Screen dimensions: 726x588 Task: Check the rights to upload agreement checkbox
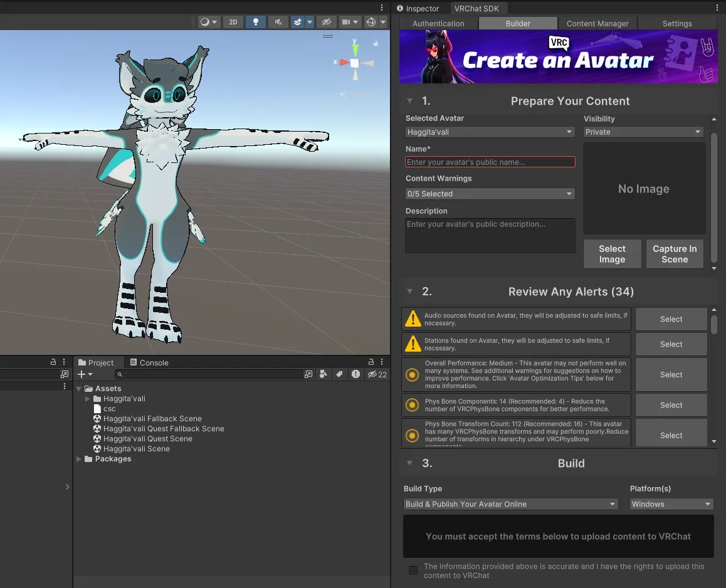point(413,570)
